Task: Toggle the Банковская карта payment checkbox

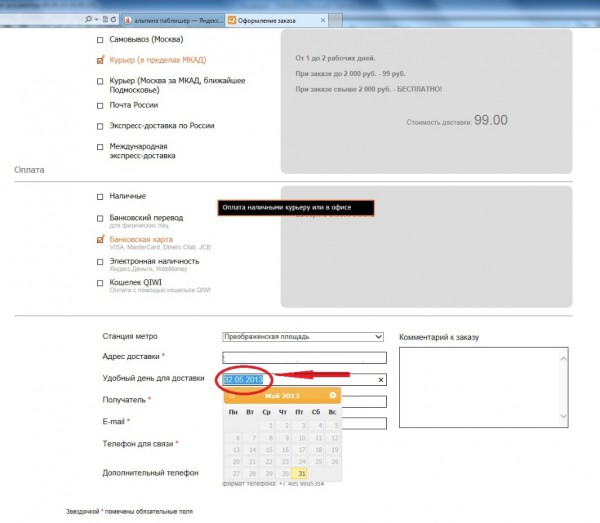Action: click(x=100, y=240)
